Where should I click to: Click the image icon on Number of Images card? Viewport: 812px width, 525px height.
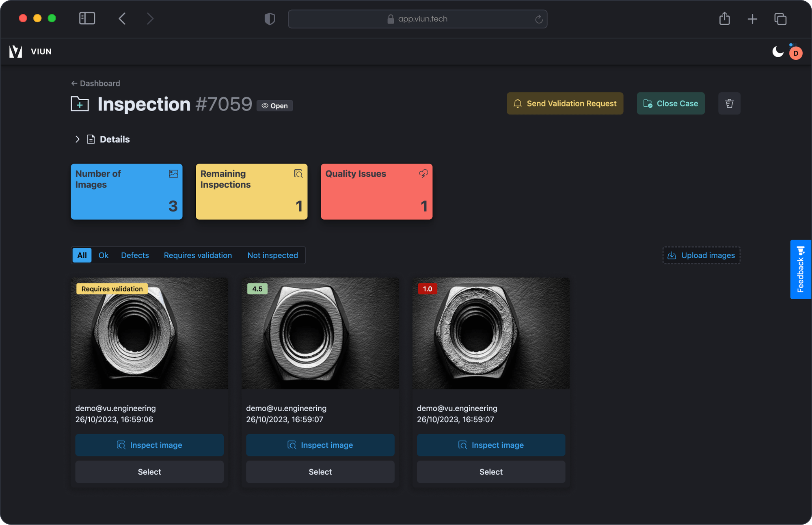(x=173, y=174)
